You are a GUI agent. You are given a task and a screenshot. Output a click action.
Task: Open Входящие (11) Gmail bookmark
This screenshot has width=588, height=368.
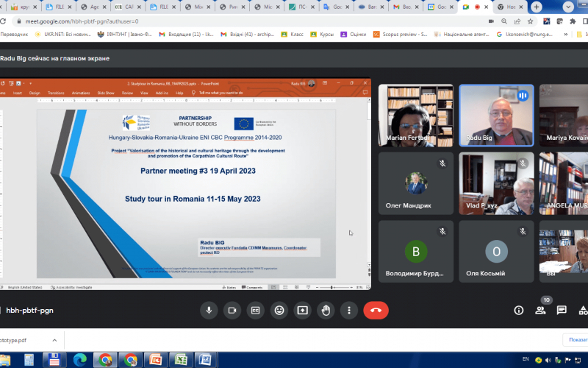tap(186, 34)
